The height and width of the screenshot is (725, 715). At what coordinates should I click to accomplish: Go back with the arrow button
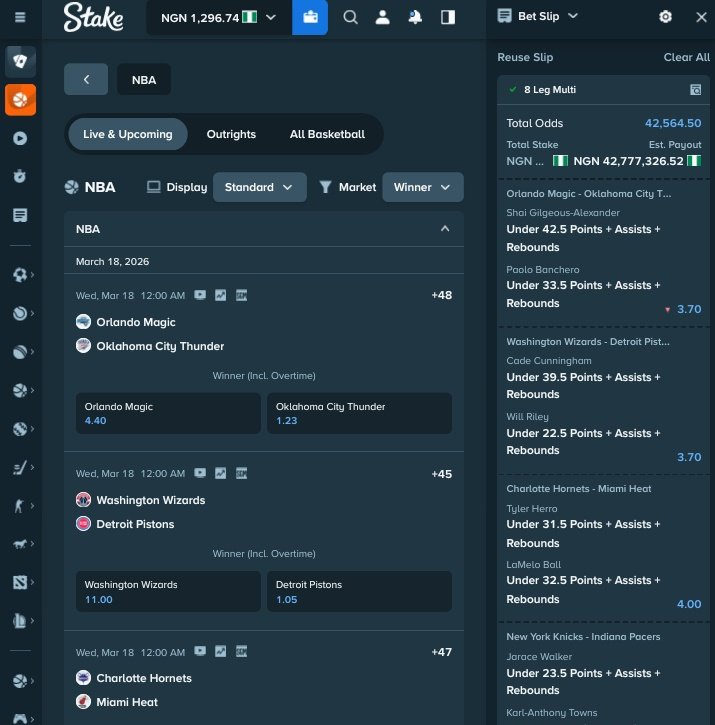click(86, 80)
